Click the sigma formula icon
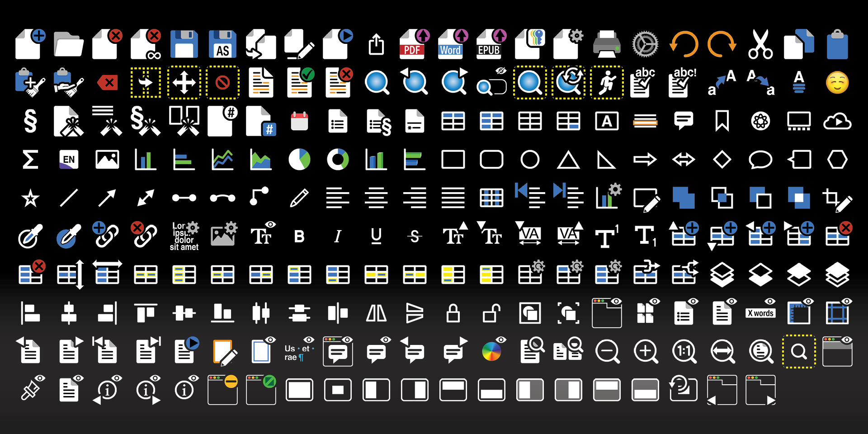Image resolution: width=868 pixels, height=434 pixels. (x=30, y=160)
